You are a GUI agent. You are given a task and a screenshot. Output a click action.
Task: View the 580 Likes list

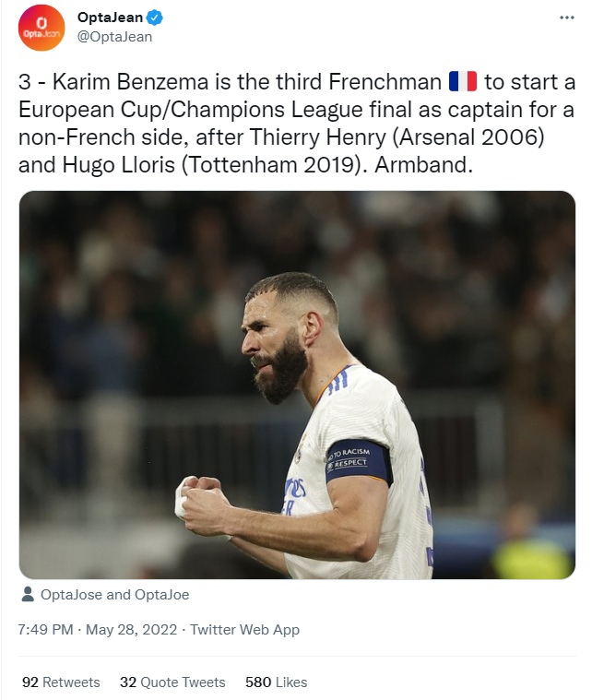276,682
